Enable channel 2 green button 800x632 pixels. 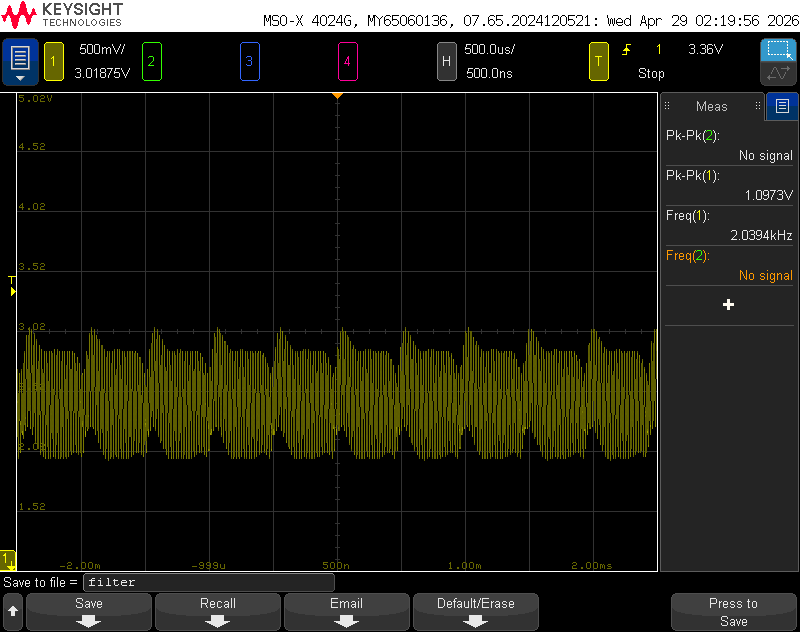tap(152, 62)
